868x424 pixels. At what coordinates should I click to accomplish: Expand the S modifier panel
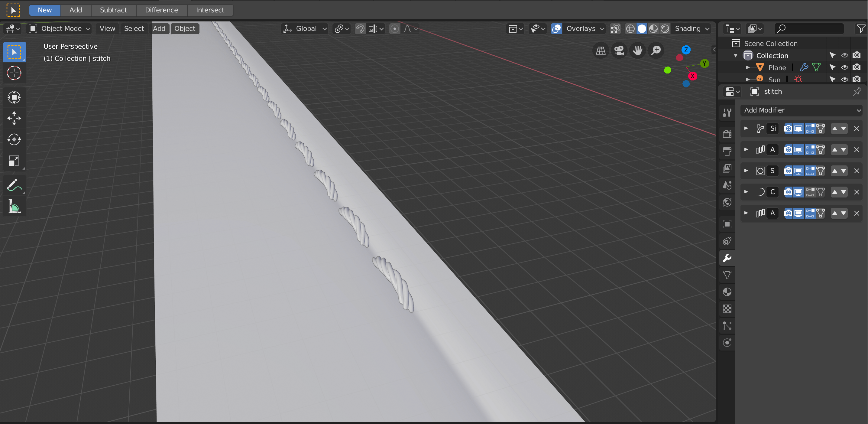(x=746, y=171)
